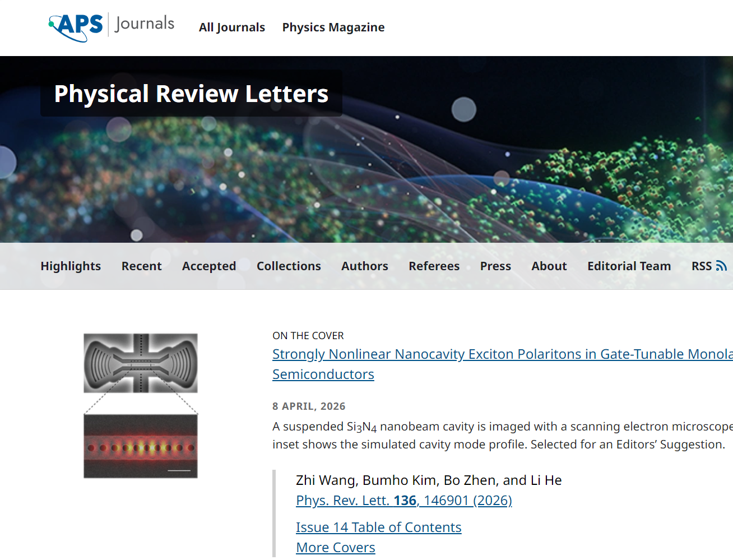
Task: Open the Referees section
Action: (434, 266)
